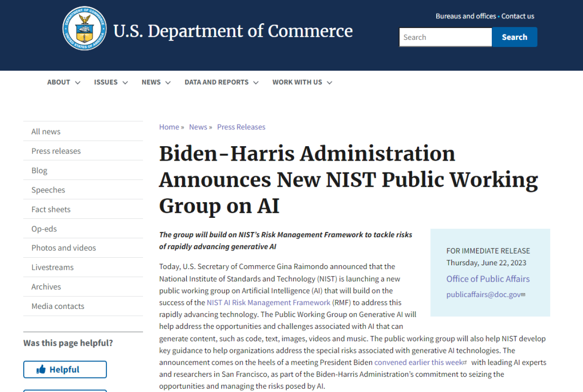Open the ISSUES navigation menu

pos(111,82)
